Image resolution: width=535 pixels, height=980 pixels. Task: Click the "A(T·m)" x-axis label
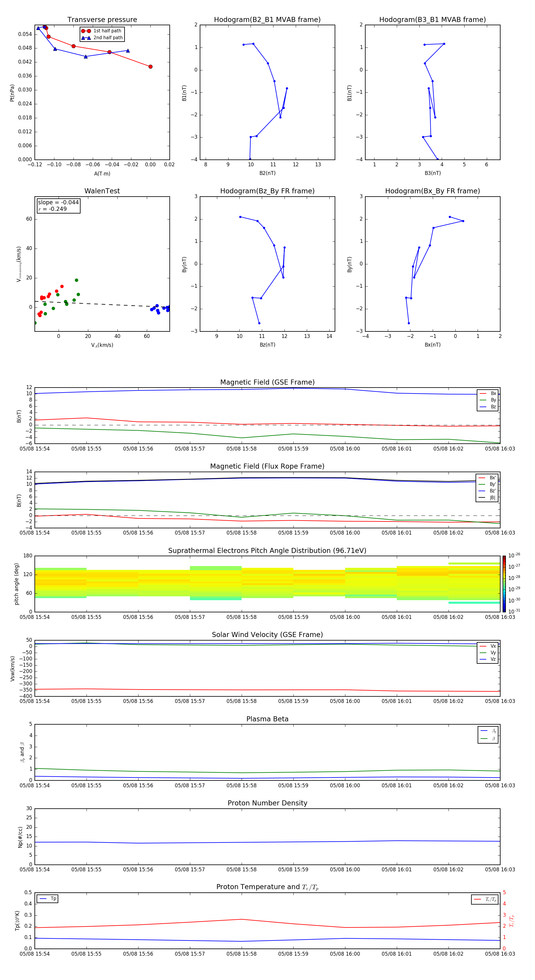tap(102, 173)
